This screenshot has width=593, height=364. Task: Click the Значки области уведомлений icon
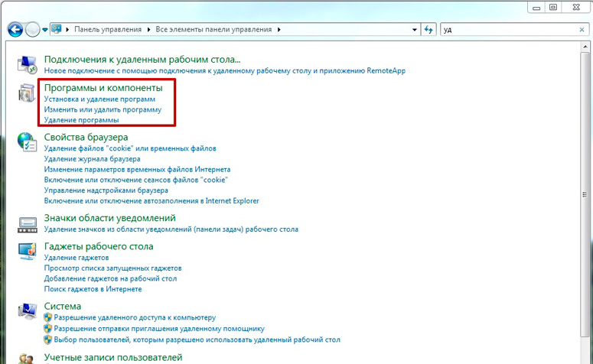click(x=28, y=224)
